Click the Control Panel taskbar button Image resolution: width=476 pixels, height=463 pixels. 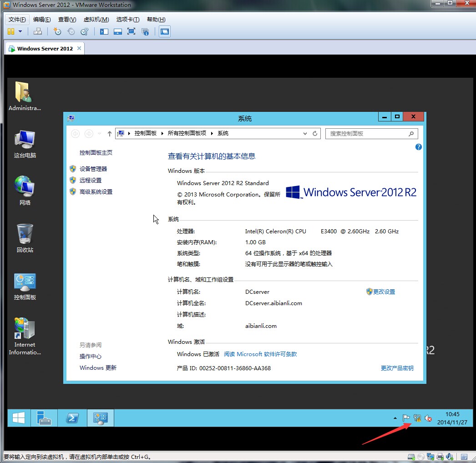[x=101, y=418]
